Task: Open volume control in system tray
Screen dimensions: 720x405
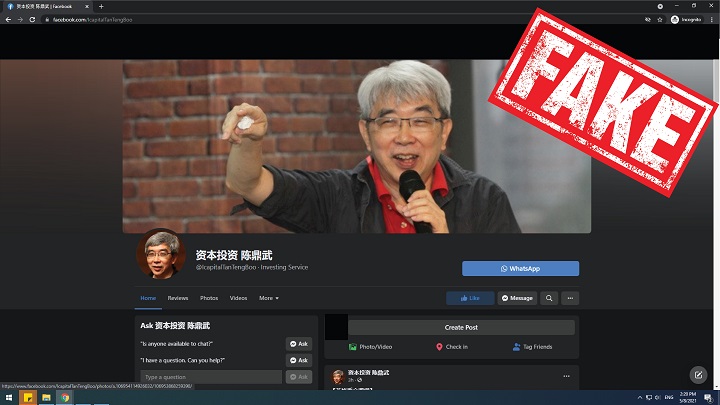Action: coord(658,398)
